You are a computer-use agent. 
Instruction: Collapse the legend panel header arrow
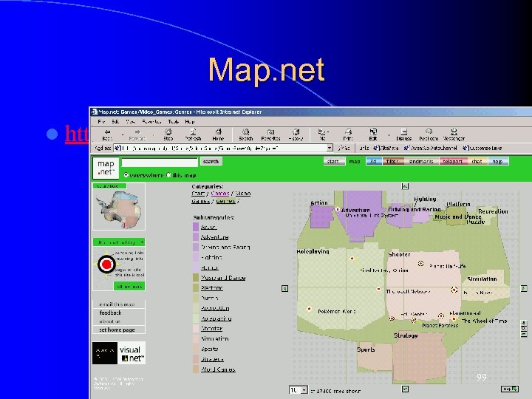pos(142,242)
